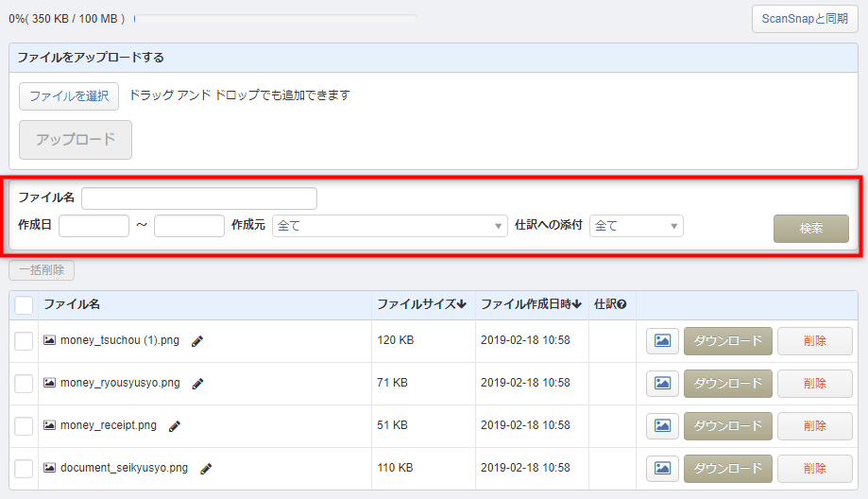Check the box for money_receipt.png

pyautogui.click(x=24, y=426)
